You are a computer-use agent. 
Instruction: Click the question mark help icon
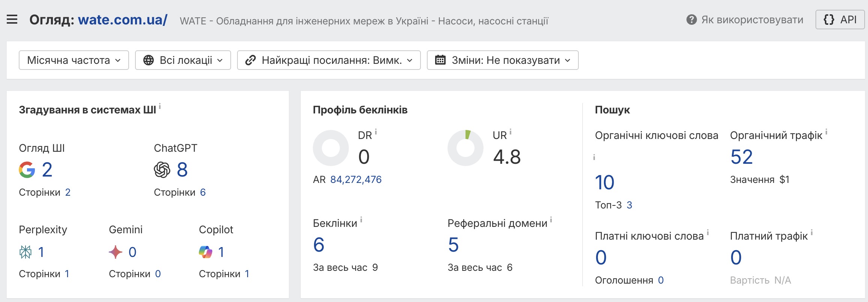click(691, 20)
